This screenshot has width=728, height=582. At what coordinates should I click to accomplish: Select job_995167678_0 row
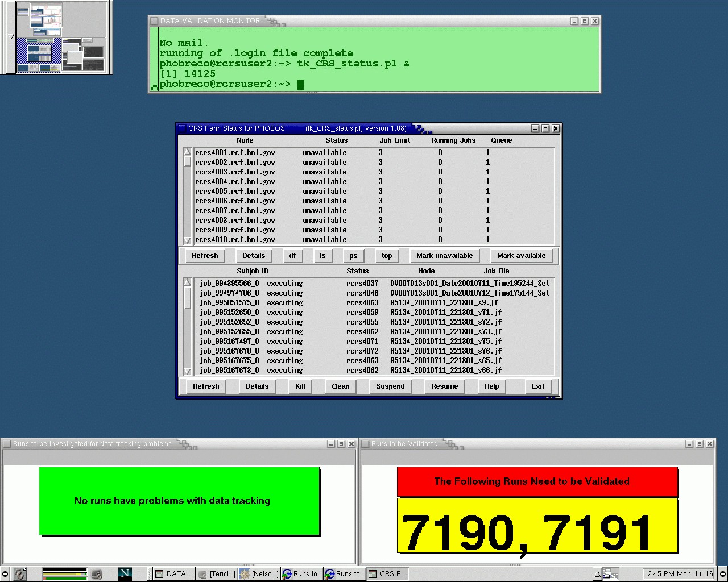click(374, 371)
